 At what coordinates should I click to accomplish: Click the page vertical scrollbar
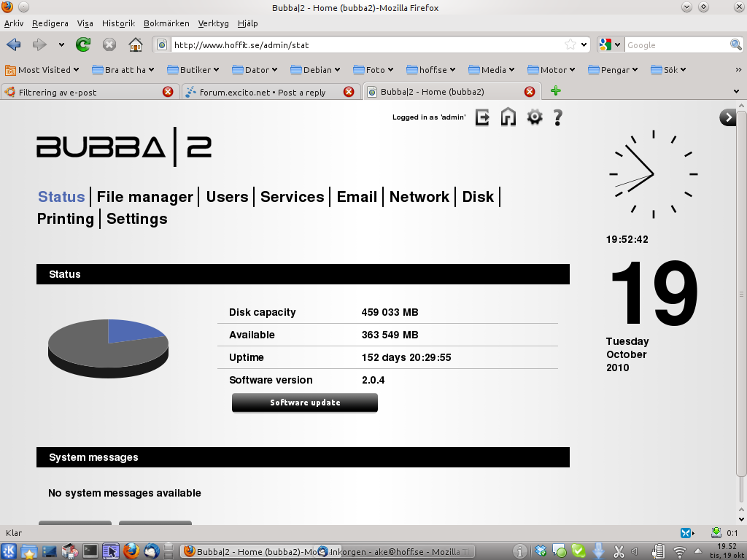(x=741, y=293)
